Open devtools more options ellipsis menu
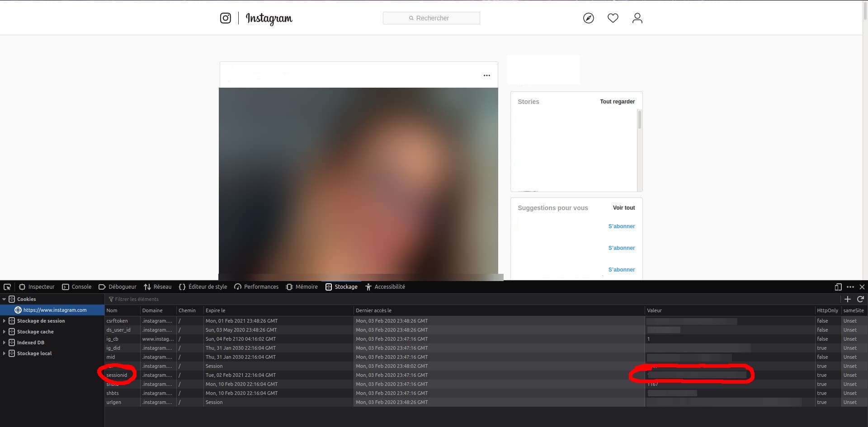Image resolution: width=868 pixels, height=427 pixels. (850, 287)
